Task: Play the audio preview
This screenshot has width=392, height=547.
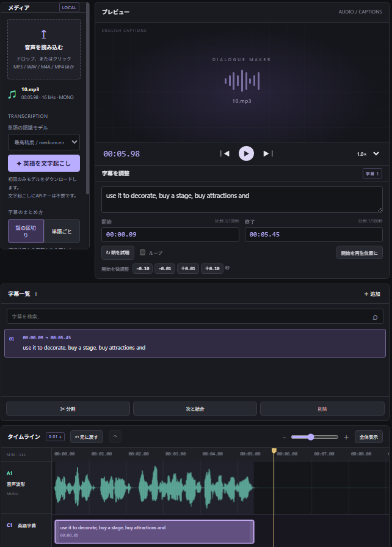Action: pos(246,153)
